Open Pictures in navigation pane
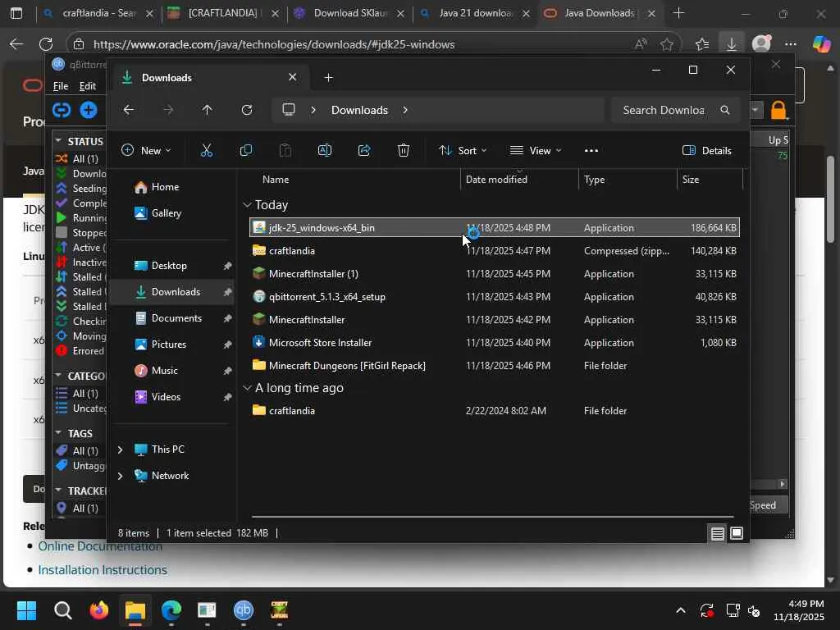 169,345
